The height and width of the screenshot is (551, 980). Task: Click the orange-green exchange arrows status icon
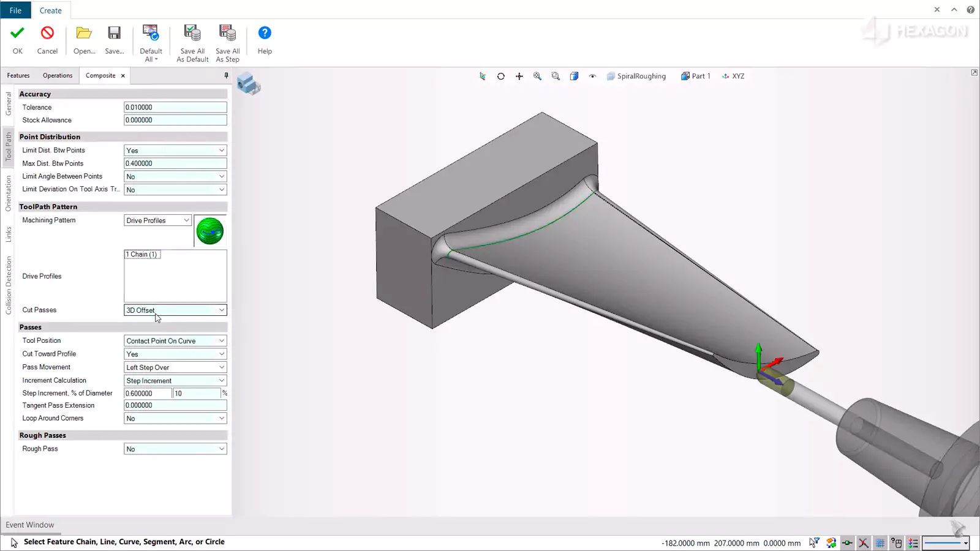pos(831,543)
